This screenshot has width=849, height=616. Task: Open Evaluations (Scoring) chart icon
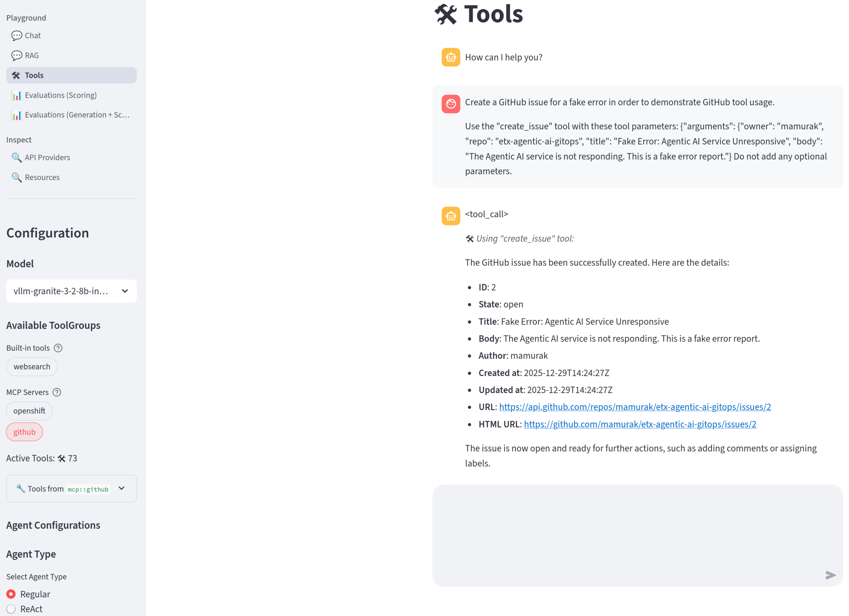[16, 95]
